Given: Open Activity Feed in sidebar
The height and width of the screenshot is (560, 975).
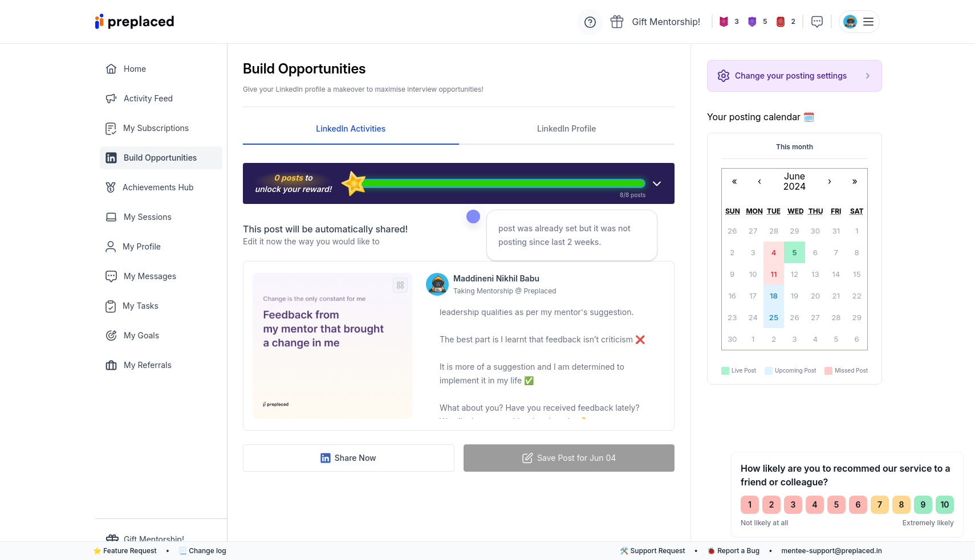Looking at the screenshot, I should coord(161,99).
